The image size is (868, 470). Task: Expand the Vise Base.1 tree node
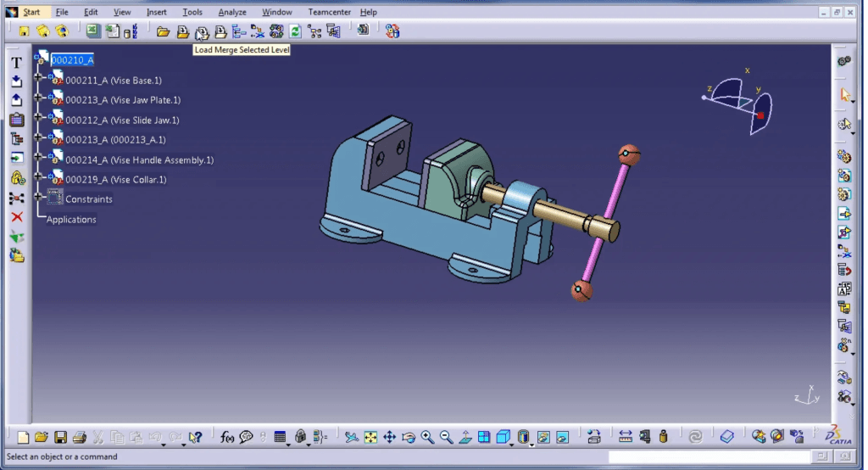point(38,77)
